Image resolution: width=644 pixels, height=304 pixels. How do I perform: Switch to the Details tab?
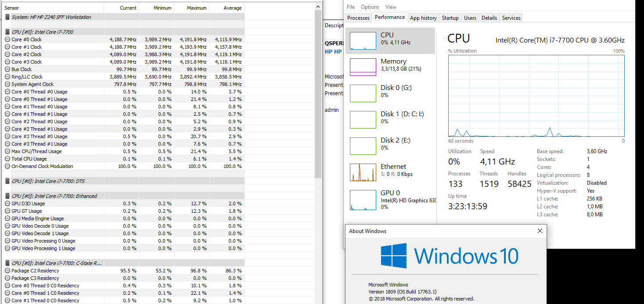point(489,18)
